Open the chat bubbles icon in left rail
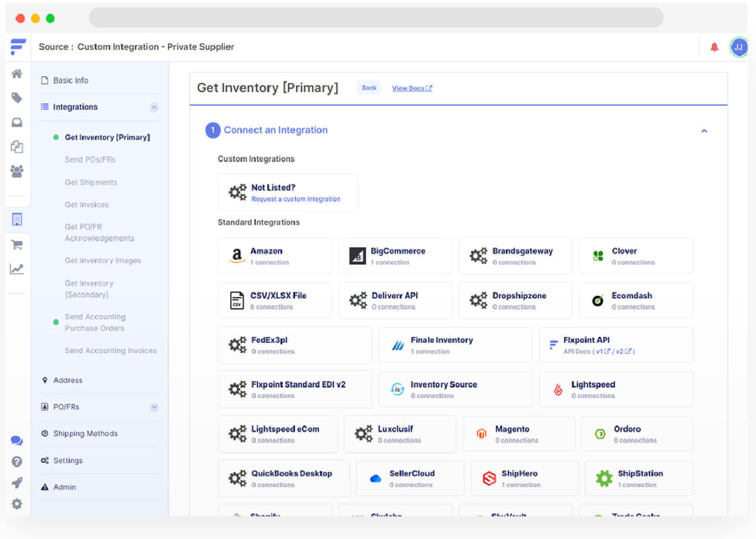 (x=17, y=441)
